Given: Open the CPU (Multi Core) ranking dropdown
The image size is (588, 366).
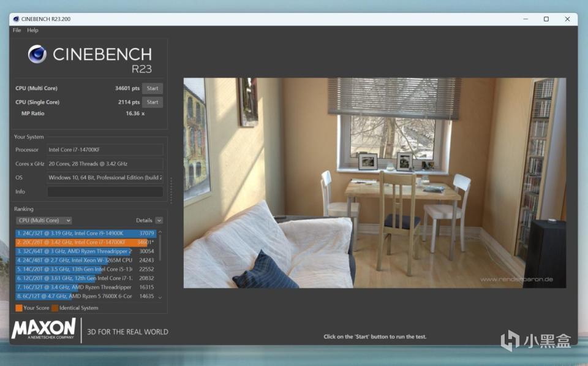Looking at the screenshot, I should (44, 220).
